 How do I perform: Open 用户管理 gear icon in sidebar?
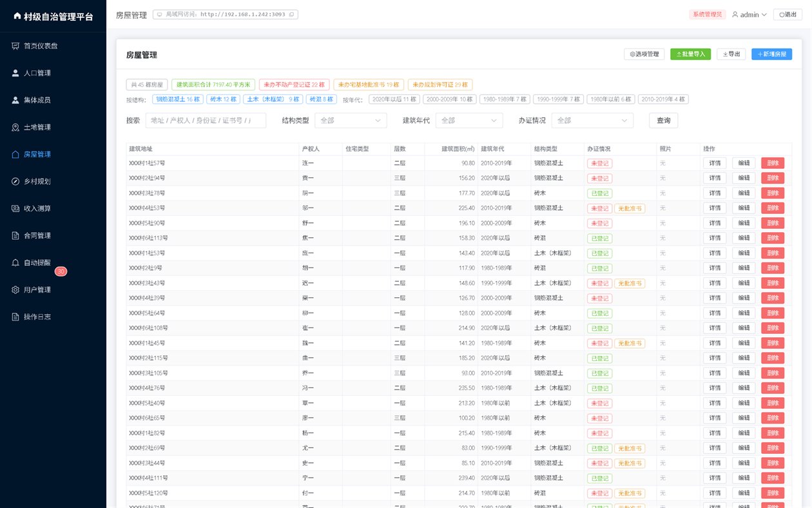(x=15, y=289)
